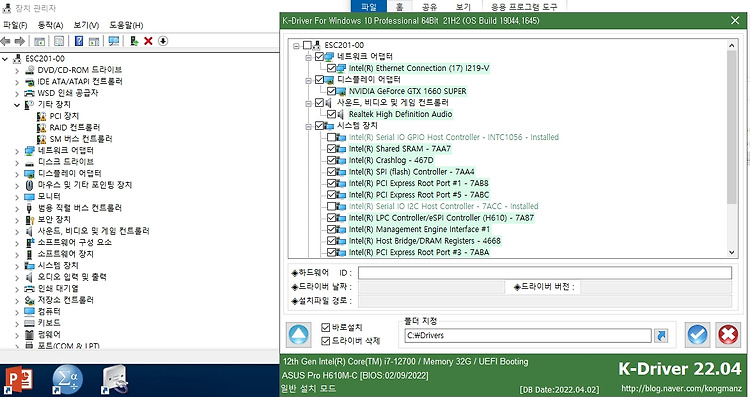
Task: Open the 보기(V) menu
Action: pyautogui.click(x=86, y=25)
